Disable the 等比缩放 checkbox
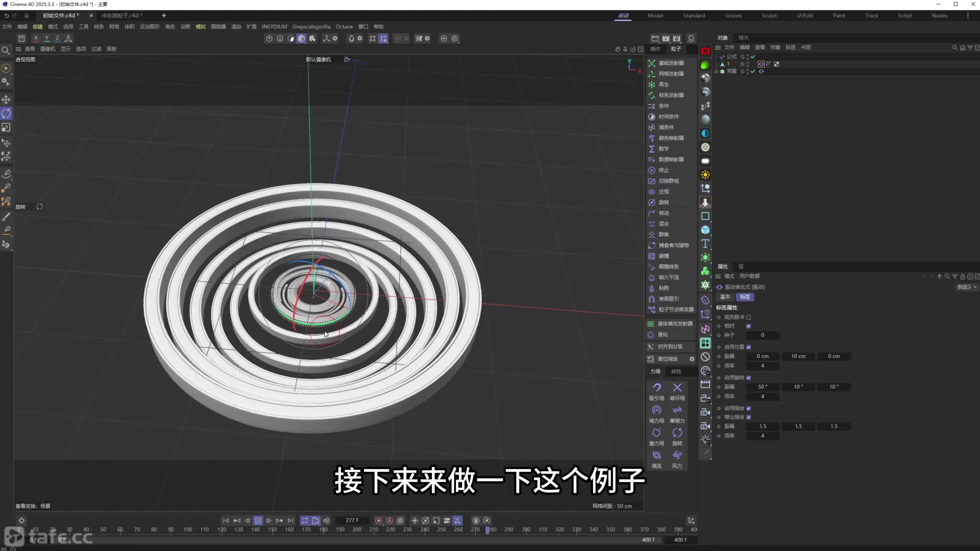 coord(749,417)
